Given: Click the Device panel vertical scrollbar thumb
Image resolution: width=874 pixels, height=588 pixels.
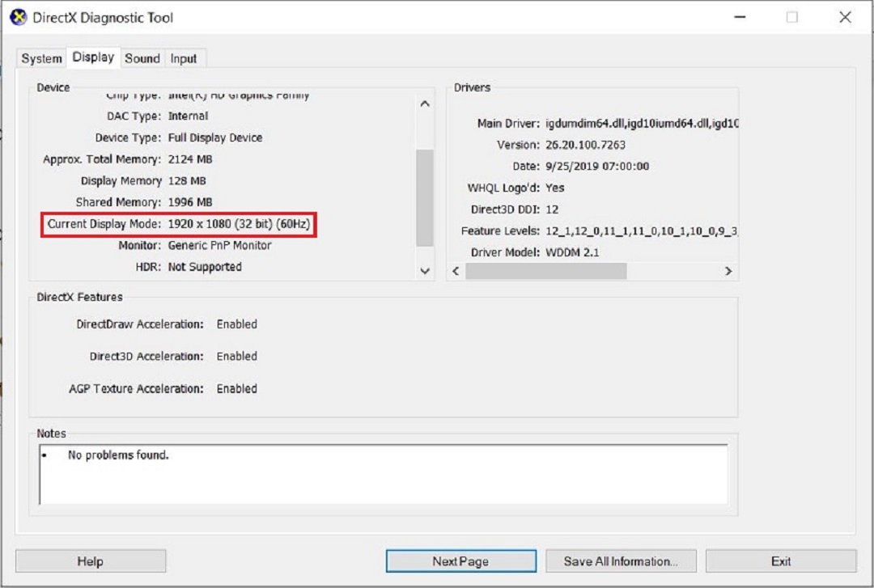Looking at the screenshot, I should point(425,198).
